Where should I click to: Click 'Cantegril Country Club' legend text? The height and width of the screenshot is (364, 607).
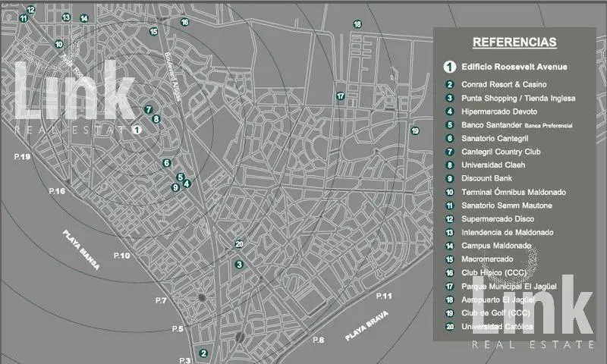pos(501,152)
